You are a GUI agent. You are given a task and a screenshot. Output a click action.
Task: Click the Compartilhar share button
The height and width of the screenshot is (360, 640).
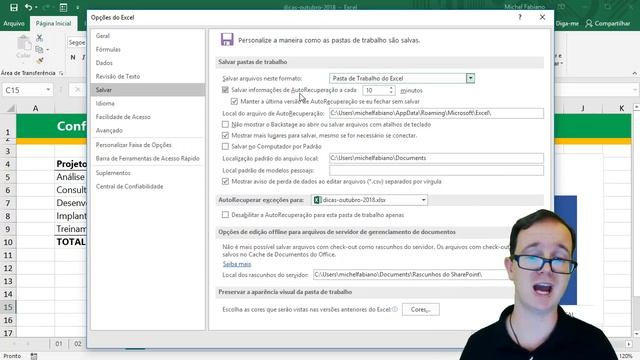coord(608,23)
